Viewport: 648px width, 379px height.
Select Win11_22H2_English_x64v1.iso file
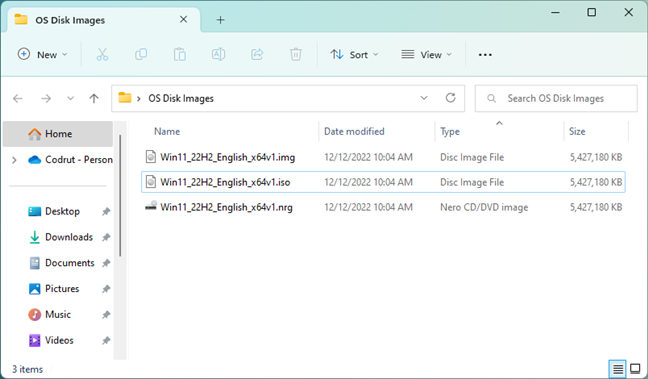[x=383, y=182]
